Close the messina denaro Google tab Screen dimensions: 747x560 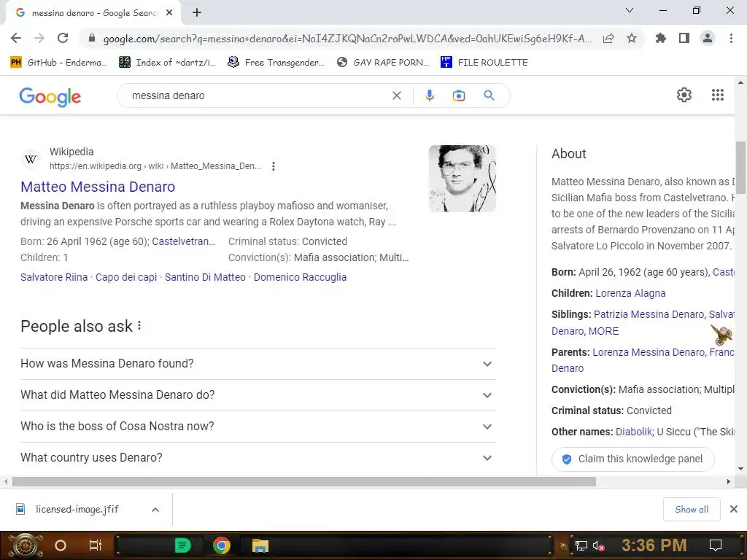point(169,13)
